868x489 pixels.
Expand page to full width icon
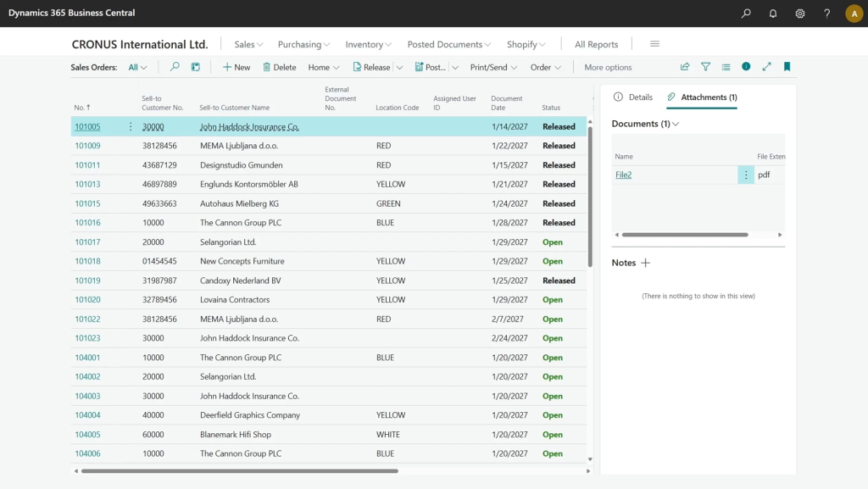766,67
